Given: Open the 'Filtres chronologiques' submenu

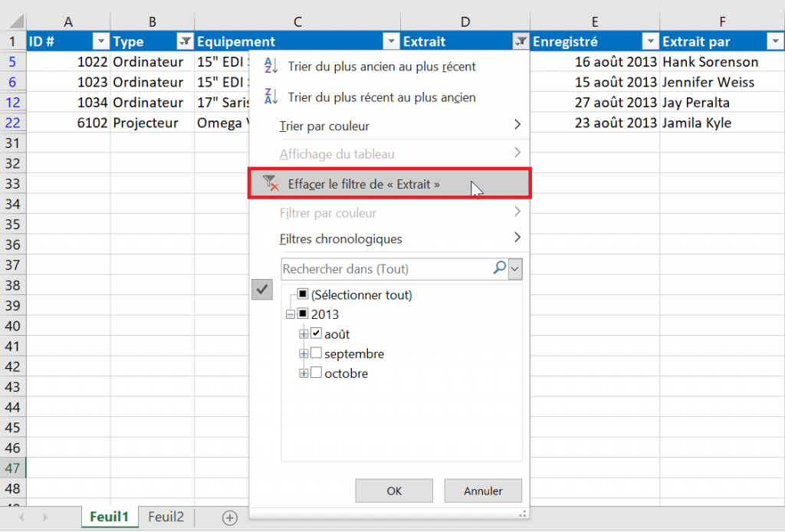Looking at the screenshot, I should tap(341, 239).
